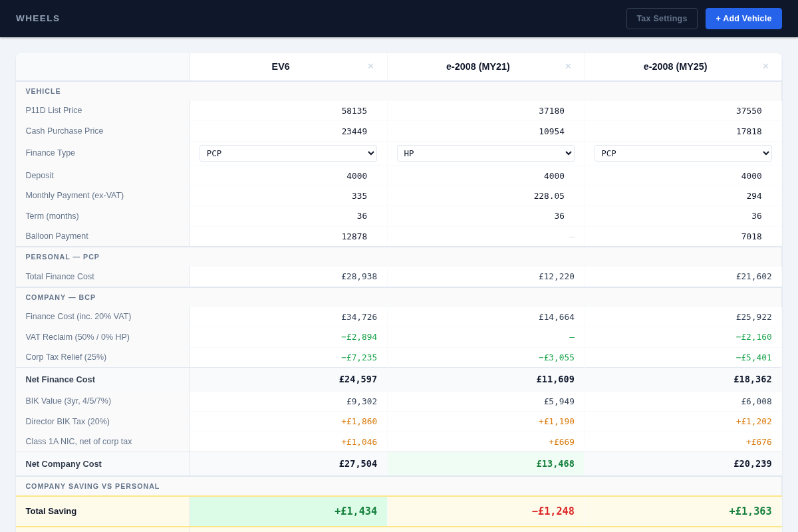Edit EV6 Monthly Payment 335
Image resolution: width=798 pixels, height=532 pixels.
[288, 196]
